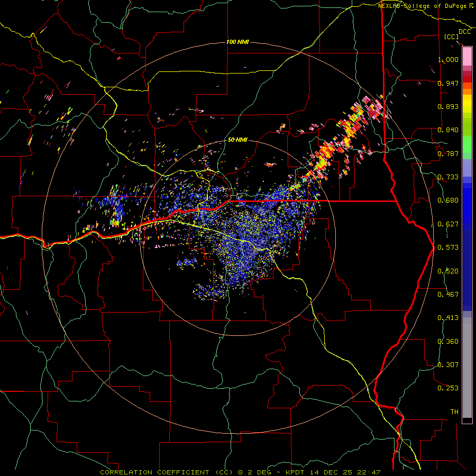The image size is (476, 476).
Task: Click the 0.307 scale value
Action: (448, 365)
